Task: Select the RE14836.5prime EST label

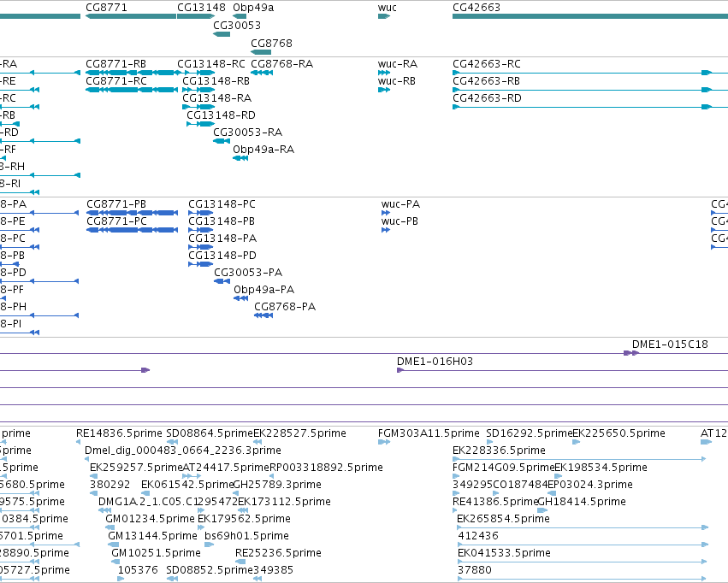Action: tap(119, 433)
